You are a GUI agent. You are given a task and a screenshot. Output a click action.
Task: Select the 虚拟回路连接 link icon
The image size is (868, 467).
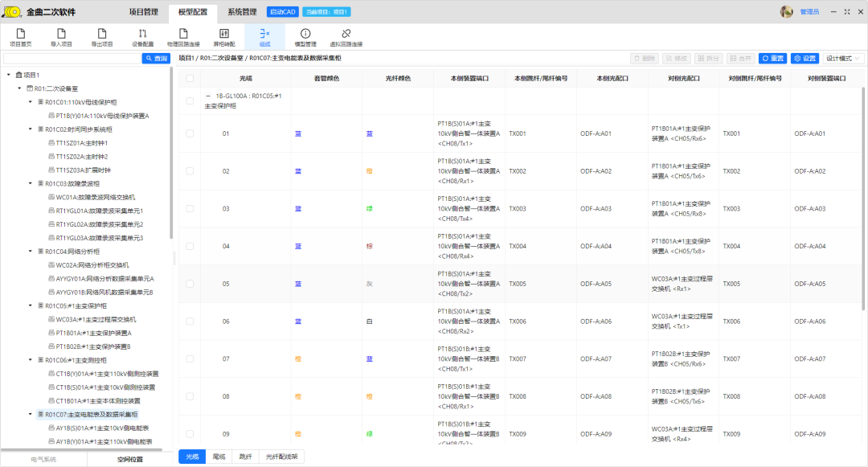(x=346, y=37)
